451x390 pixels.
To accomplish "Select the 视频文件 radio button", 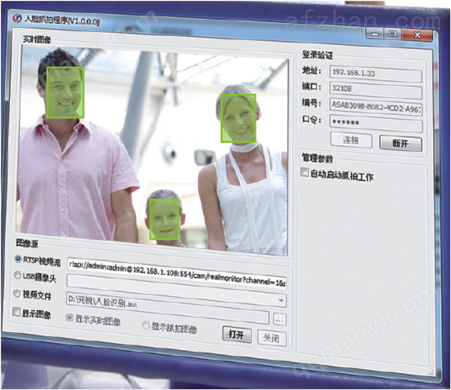I will (17, 293).
